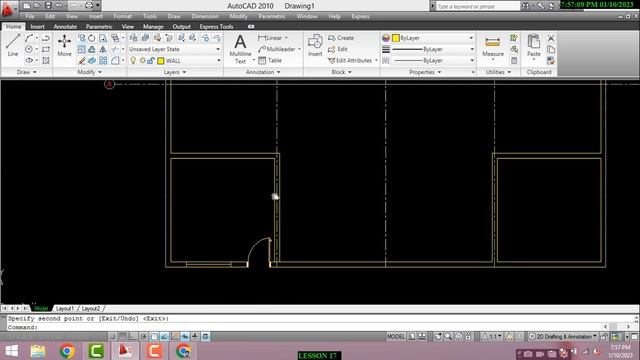Toggle Object Snap in status bar
The width and height of the screenshot is (640, 360).
click(x=154, y=337)
